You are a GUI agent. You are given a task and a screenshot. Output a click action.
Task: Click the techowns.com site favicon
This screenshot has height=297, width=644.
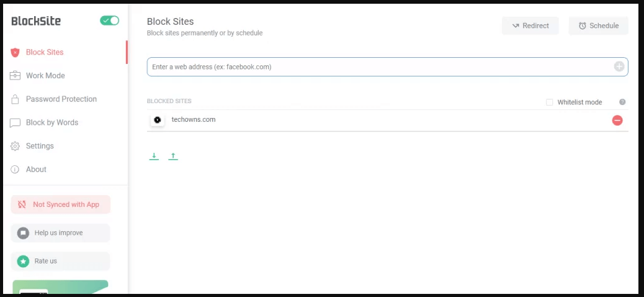pyautogui.click(x=158, y=120)
